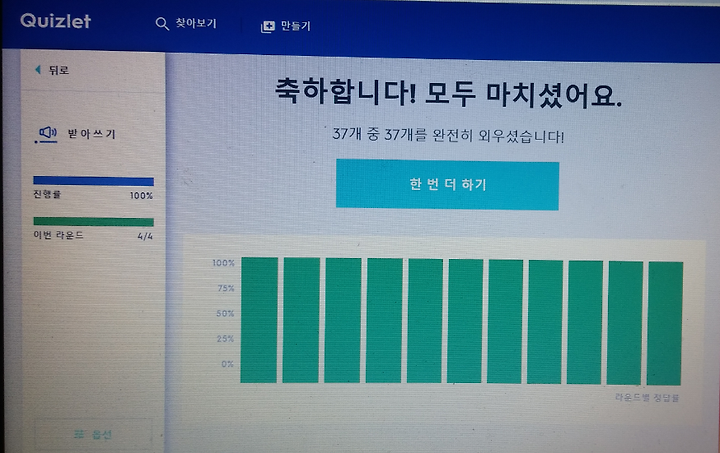Click the create set plus icon

pyautogui.click(x=268, y=27)
